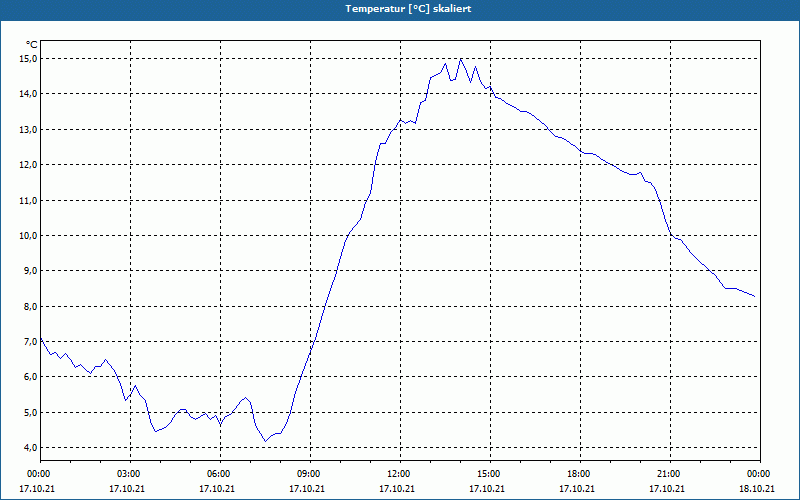Viewport: 800px width, 500px height.
Task: Click the 14,0 y-axis label
Action: click(29, 94)
